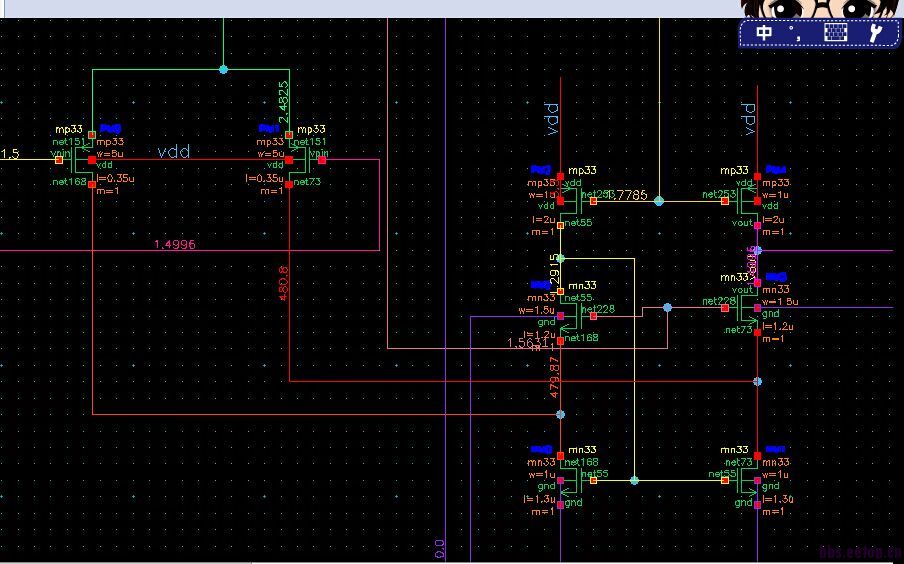
Task: Toggle the Chinese input mode icon
Action: tap(763, 32)
